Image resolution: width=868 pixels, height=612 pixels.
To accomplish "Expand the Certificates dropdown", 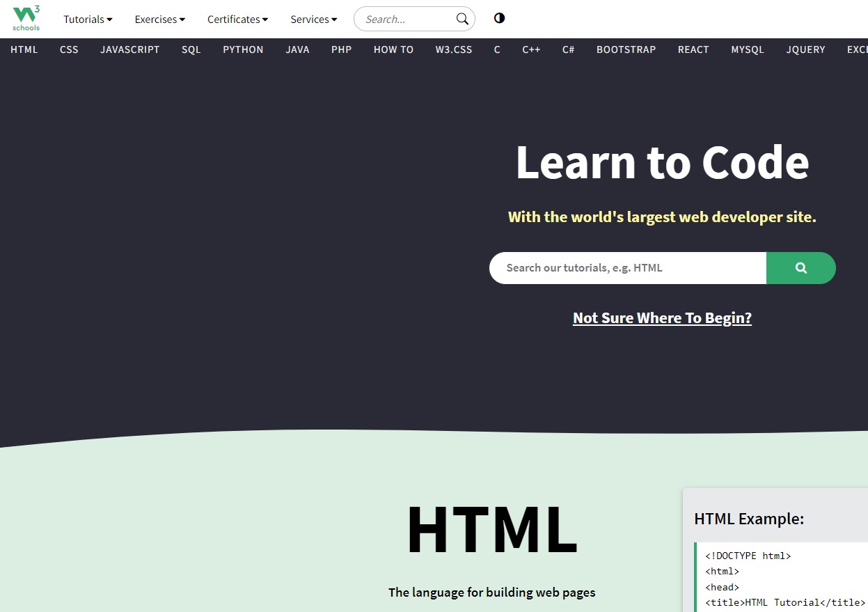I will tap(237, 19).
